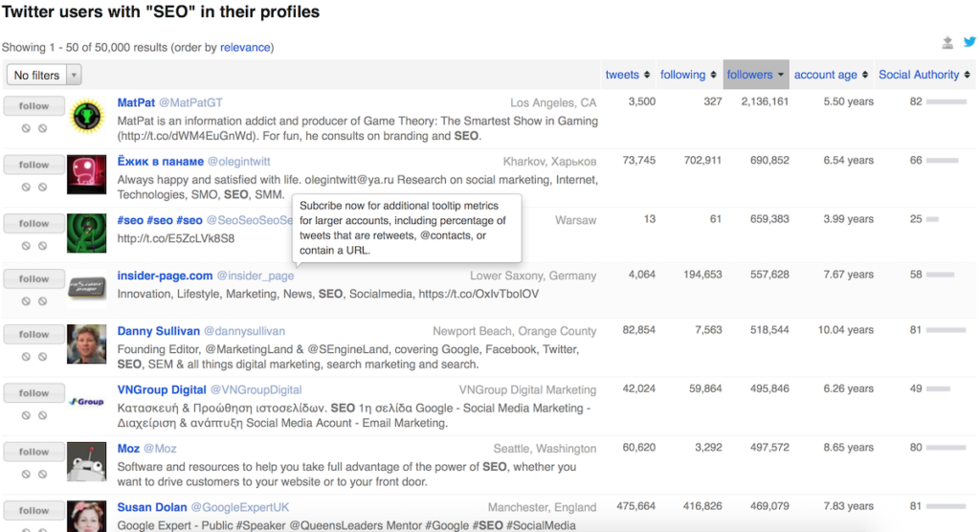
Task: Follow the MatPat account
Action: pos(33,106)
